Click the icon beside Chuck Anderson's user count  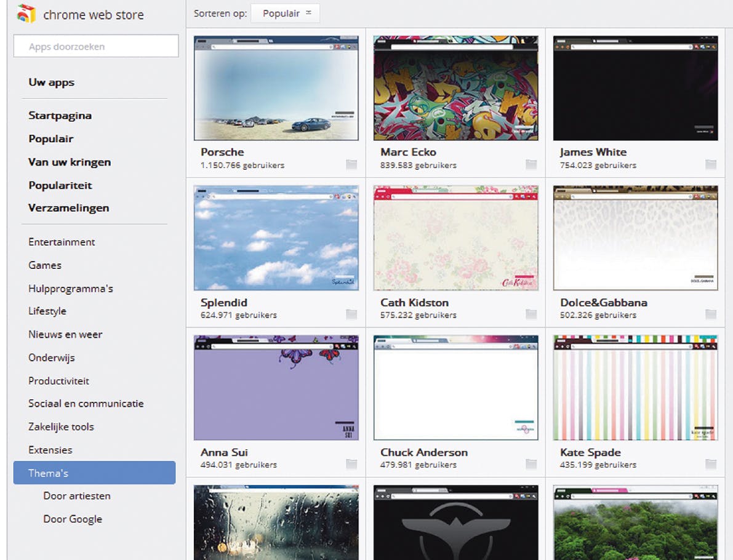click(x=531, y=464)
